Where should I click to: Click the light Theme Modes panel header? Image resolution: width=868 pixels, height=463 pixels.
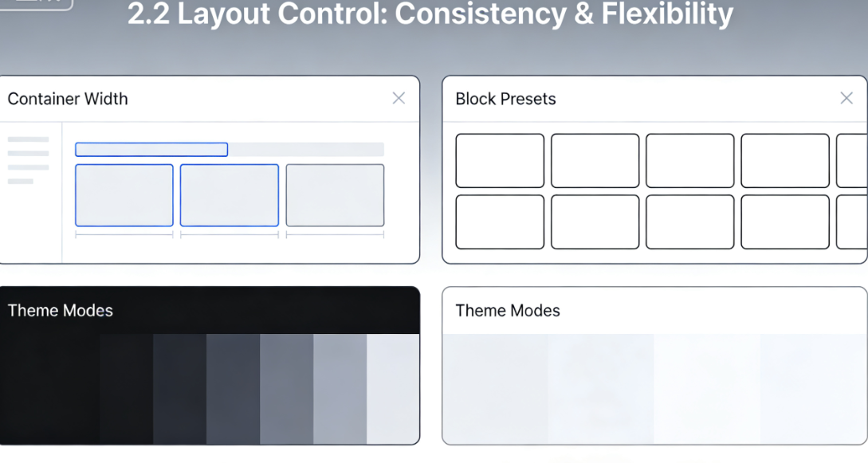[x=508, y=311]
